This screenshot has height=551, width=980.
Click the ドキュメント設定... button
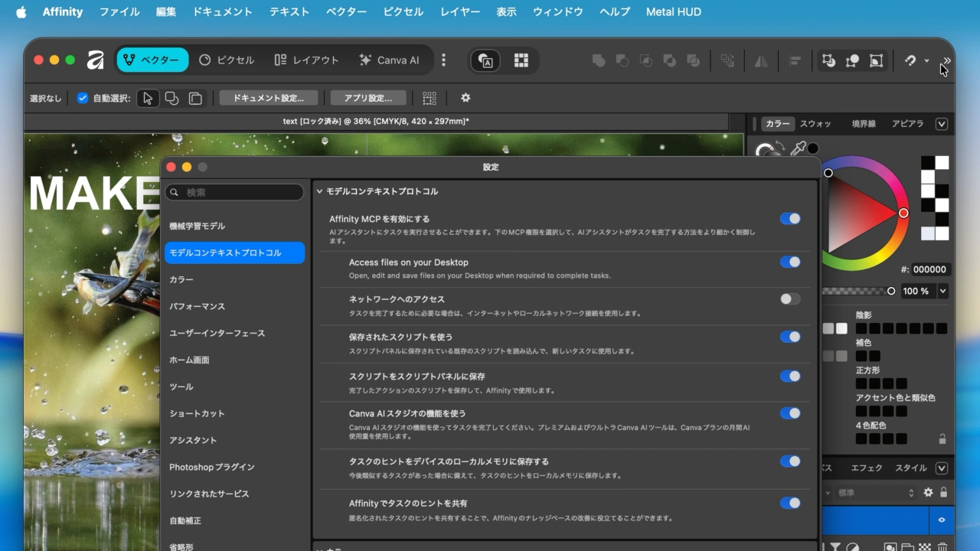coord(273,98)
